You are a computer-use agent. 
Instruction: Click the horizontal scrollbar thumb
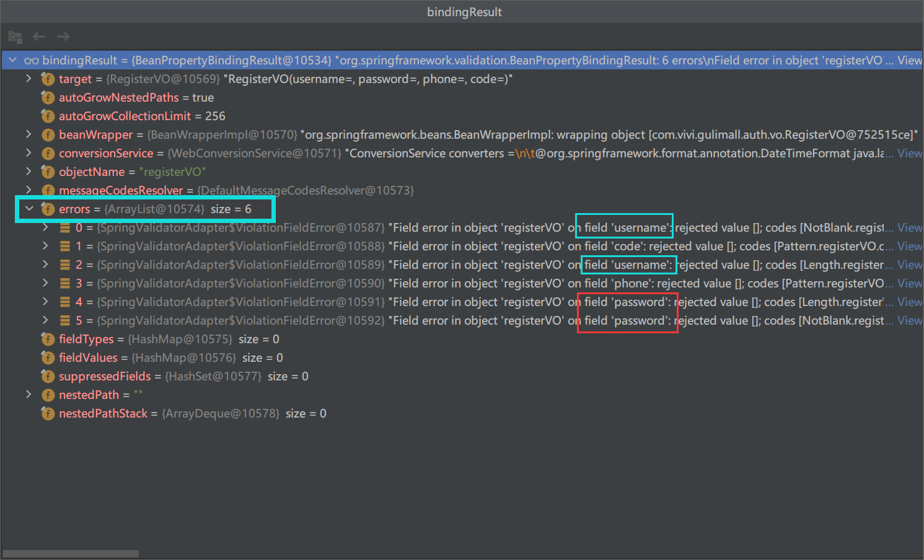pos(71,553)
